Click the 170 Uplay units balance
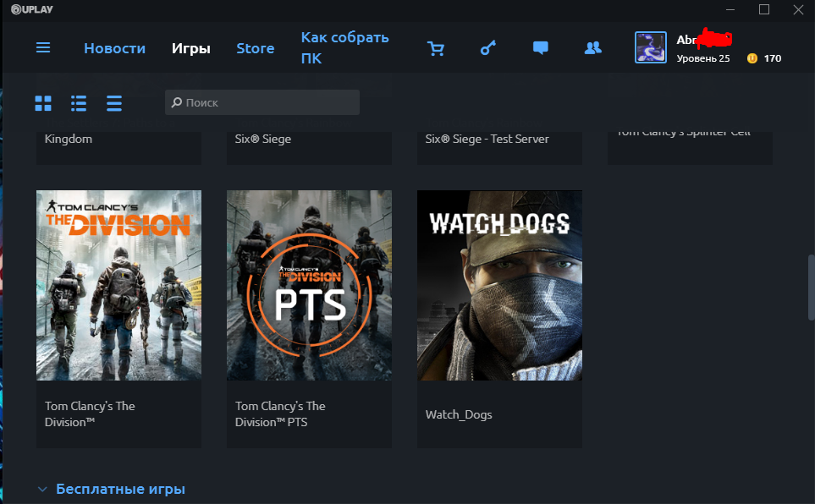 click(x=773, y=58)
